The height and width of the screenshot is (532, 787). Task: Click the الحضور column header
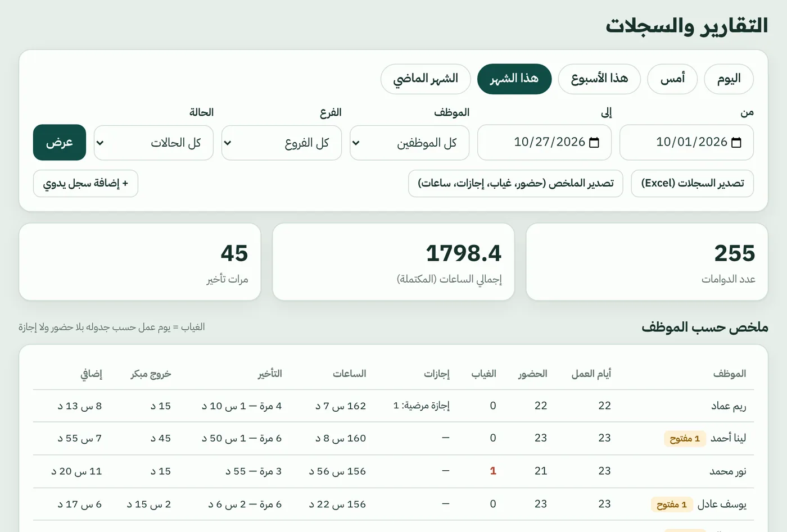click(533, 374)
